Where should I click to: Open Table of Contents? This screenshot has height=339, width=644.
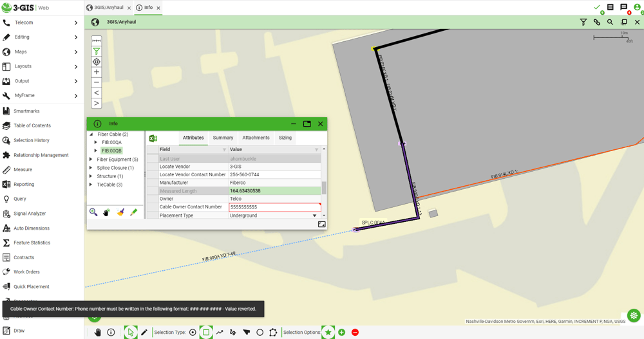click(x=32, y=125)
